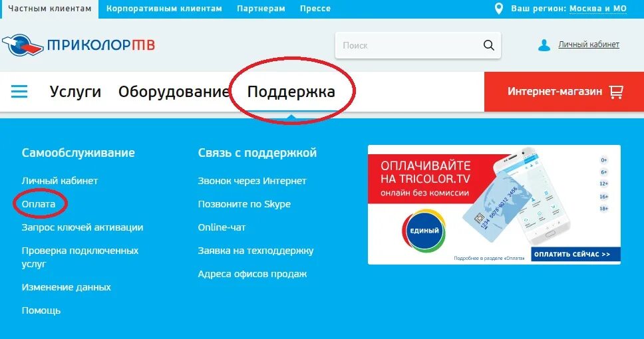
Task: Click the Online-чат link
Action: [x=222, y=227]
